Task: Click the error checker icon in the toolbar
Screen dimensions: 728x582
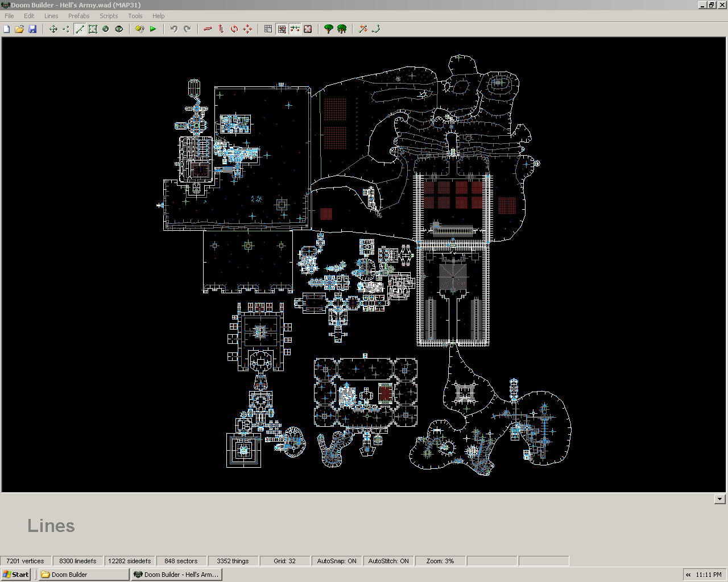Action: pyautogui.click(x=363, y=29)
